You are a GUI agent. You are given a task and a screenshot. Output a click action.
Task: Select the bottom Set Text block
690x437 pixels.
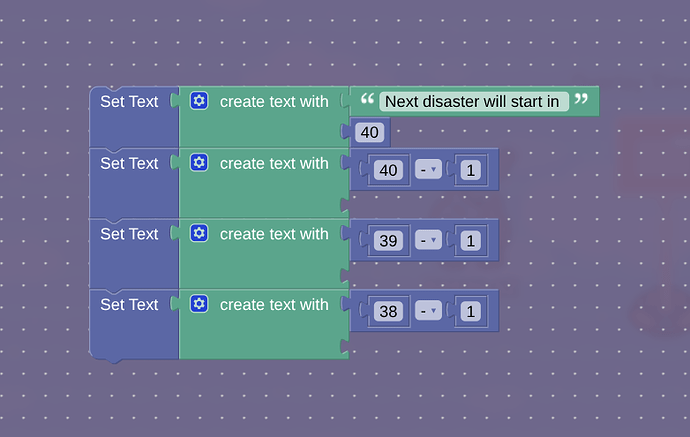click(129, 305)
